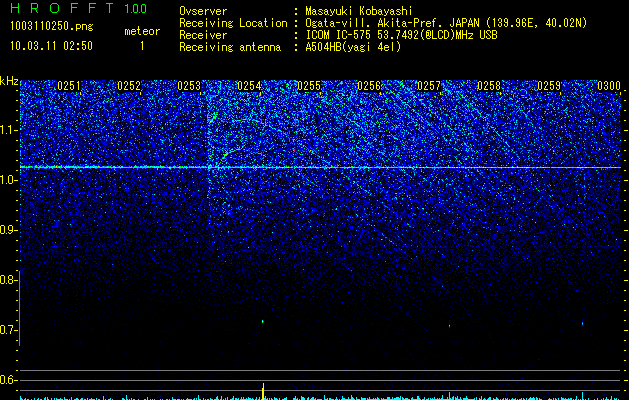Screen dimensions: 629x400
Task: Select the ICOM IC-575 receiver text
Action: click(x=401, y=35)
